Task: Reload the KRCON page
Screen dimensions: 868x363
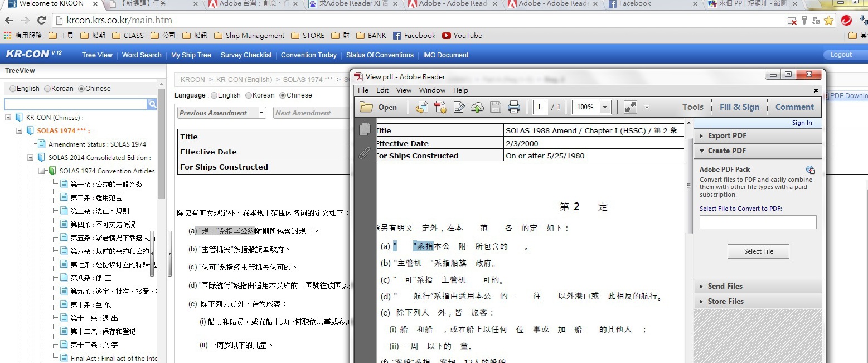Action: [x=41, y=21]
